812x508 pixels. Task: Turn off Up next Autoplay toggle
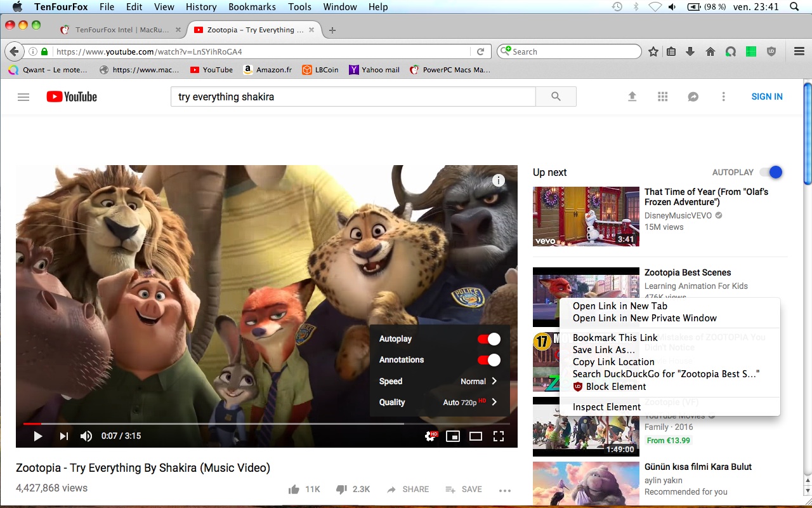771,172
